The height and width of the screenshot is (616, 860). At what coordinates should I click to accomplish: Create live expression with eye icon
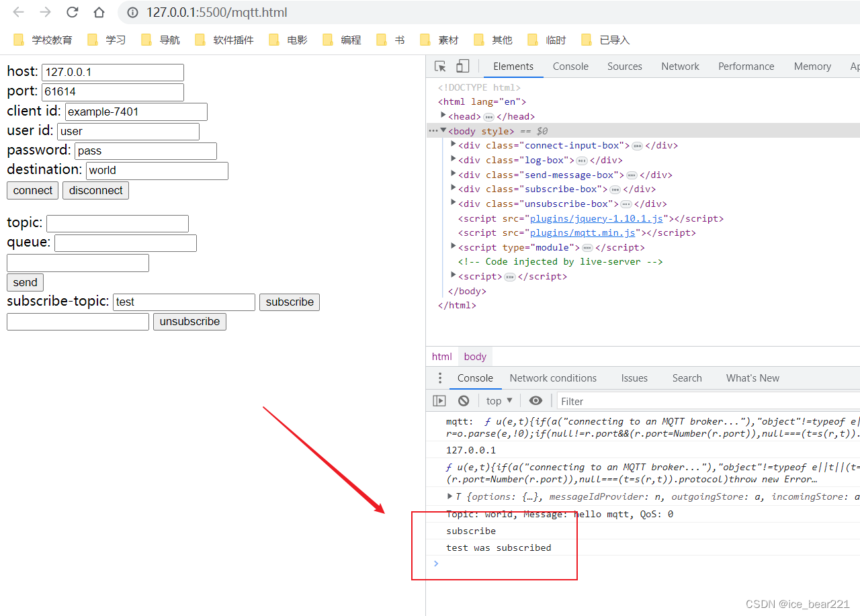pos(535,401)
